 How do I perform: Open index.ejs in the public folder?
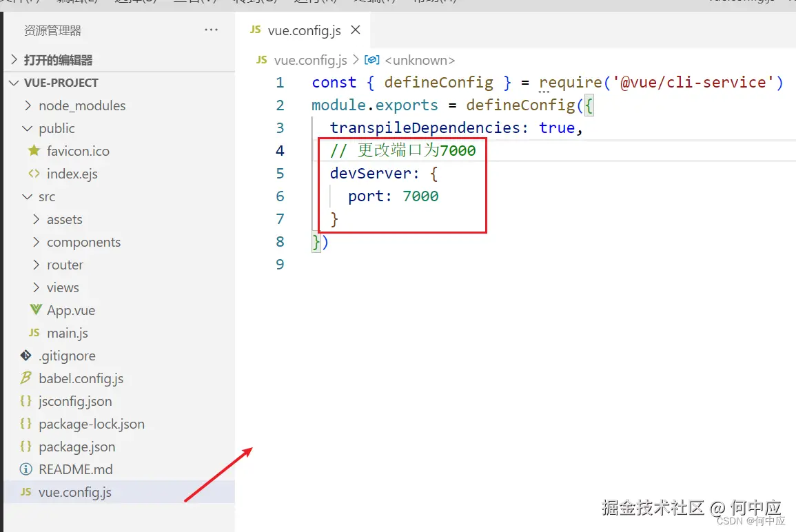tap(72, 174)
